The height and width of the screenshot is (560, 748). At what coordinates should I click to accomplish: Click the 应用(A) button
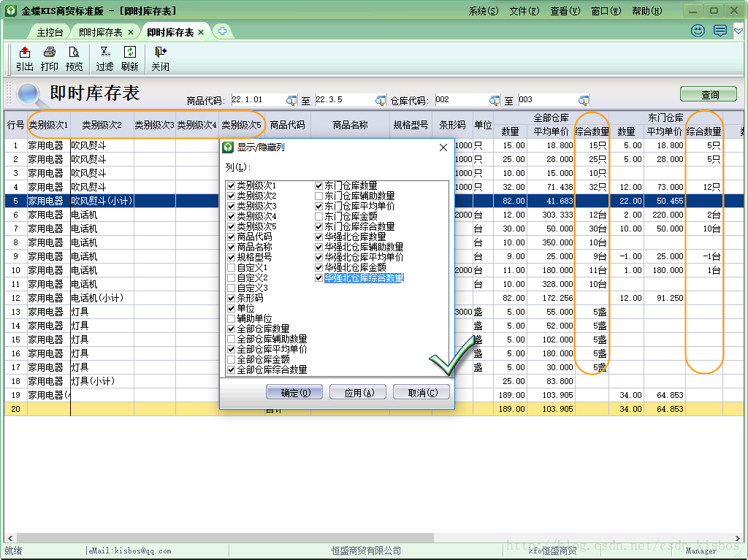coord(358,393)
